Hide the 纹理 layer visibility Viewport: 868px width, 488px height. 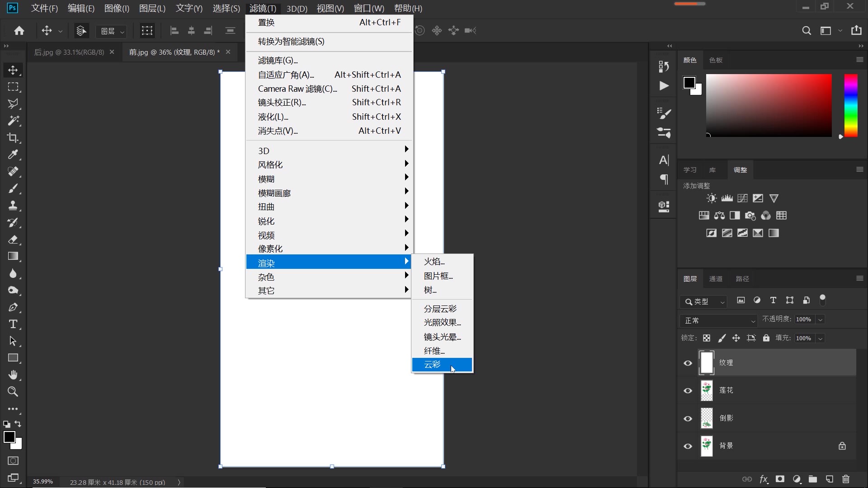[688, 363]
